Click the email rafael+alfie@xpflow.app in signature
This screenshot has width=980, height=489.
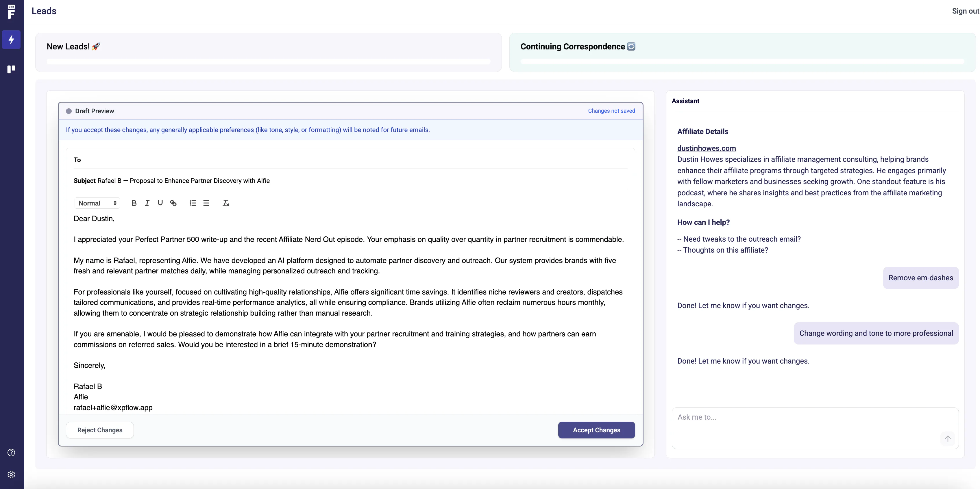pyautogui.click(x=113, y=407)
